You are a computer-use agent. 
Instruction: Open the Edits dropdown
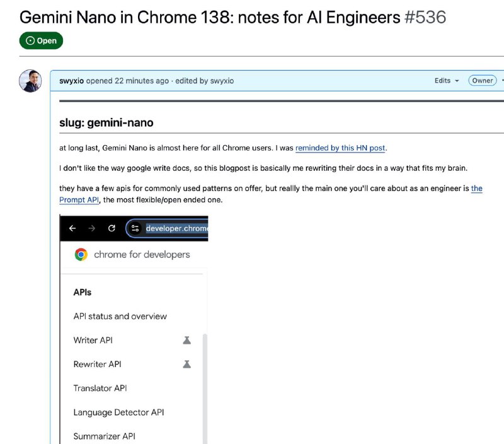pos(447,81)
